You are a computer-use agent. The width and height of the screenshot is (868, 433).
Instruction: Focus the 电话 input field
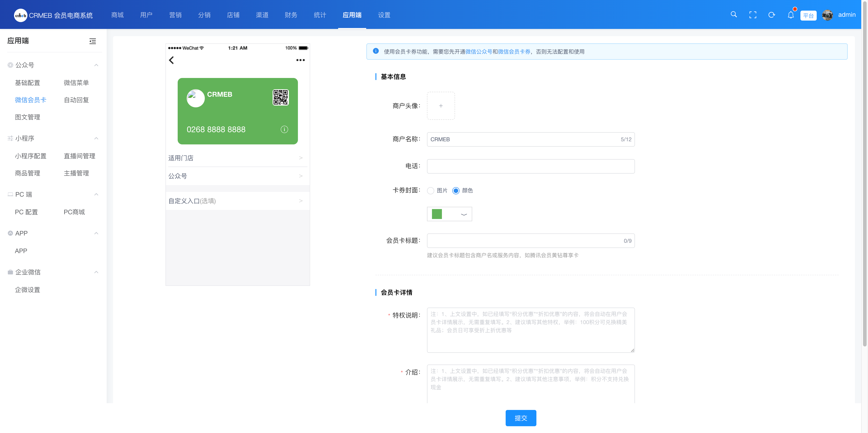[531, 166]
